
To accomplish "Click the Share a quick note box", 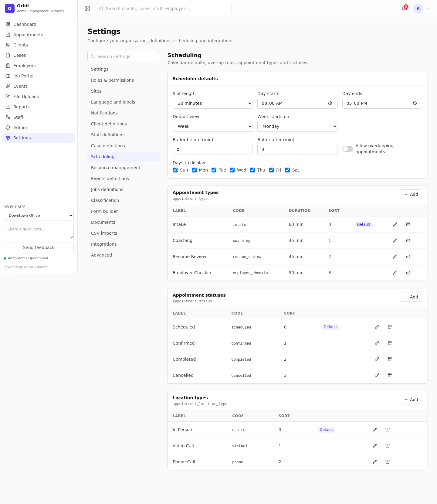I will pyautogui.click(x=39, y=232).
